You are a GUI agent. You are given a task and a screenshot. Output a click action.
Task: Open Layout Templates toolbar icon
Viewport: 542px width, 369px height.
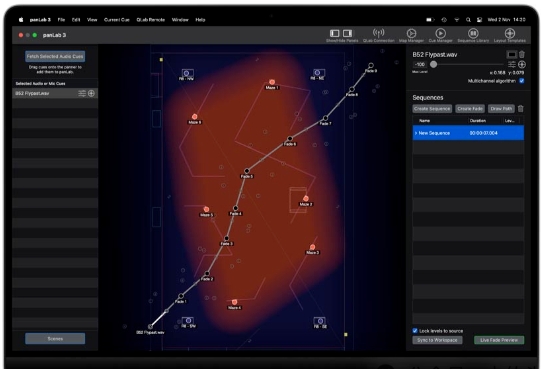(x=510, y=33)
